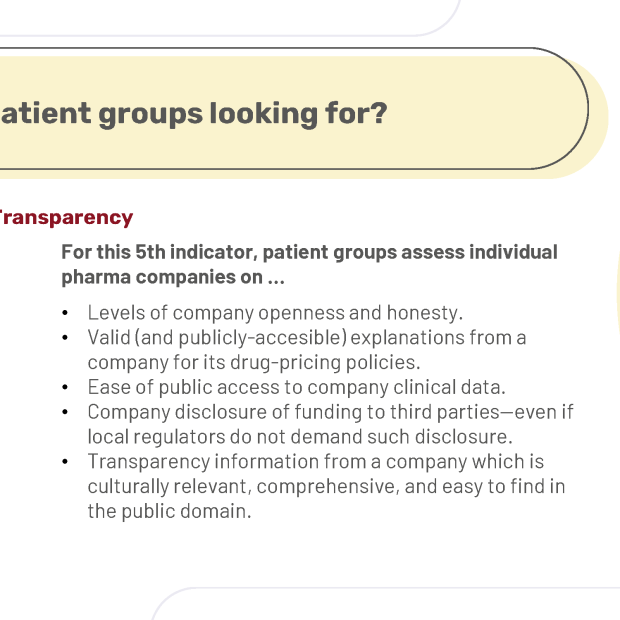Select "Levels of company openness and honesty" bullet

click(x=275, y=313)
